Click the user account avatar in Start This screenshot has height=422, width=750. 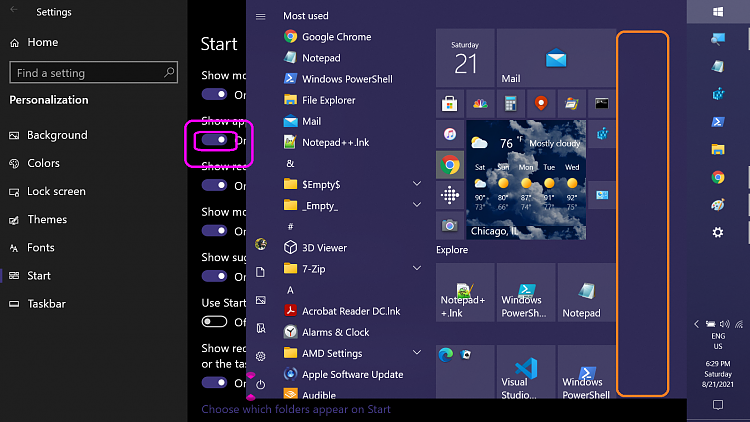point(261,244)
